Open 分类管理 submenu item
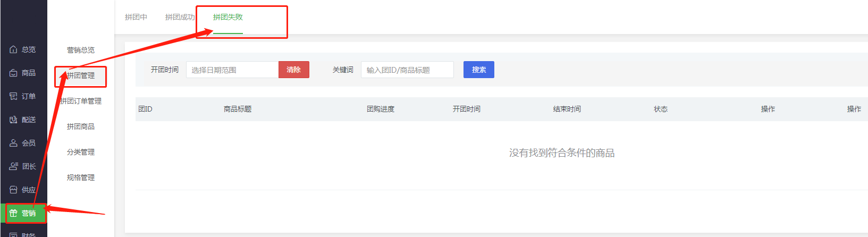Screen dimensions: 868x237 [81, 152]
